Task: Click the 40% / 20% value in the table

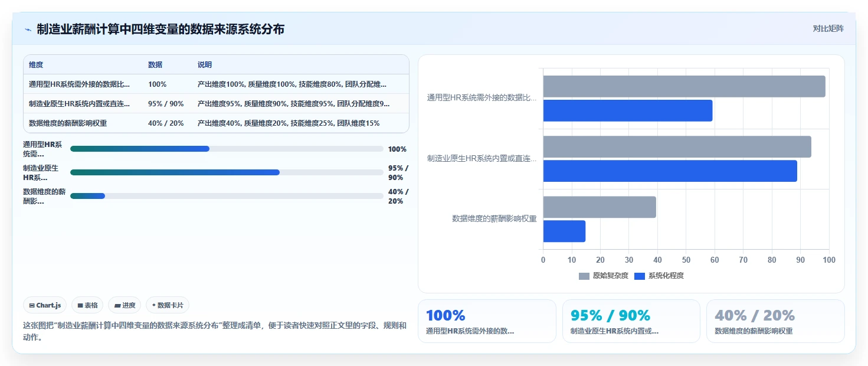Action: point(166,123)
